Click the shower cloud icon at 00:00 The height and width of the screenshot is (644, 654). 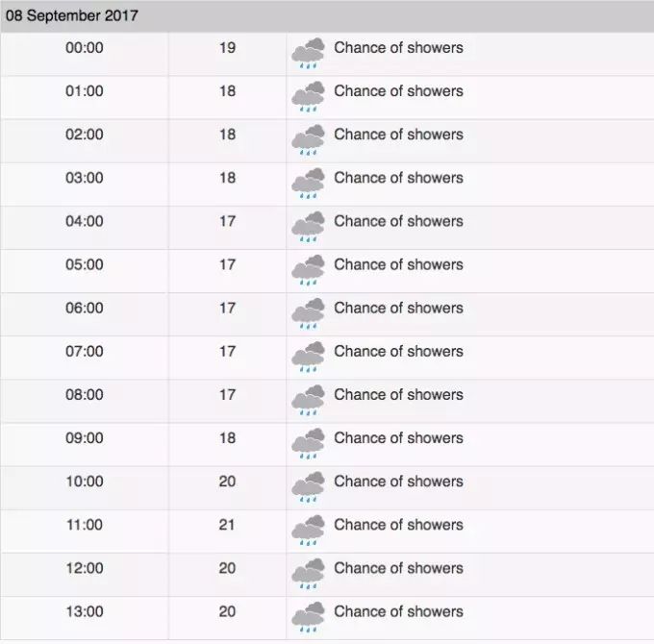tap(308, 53)
